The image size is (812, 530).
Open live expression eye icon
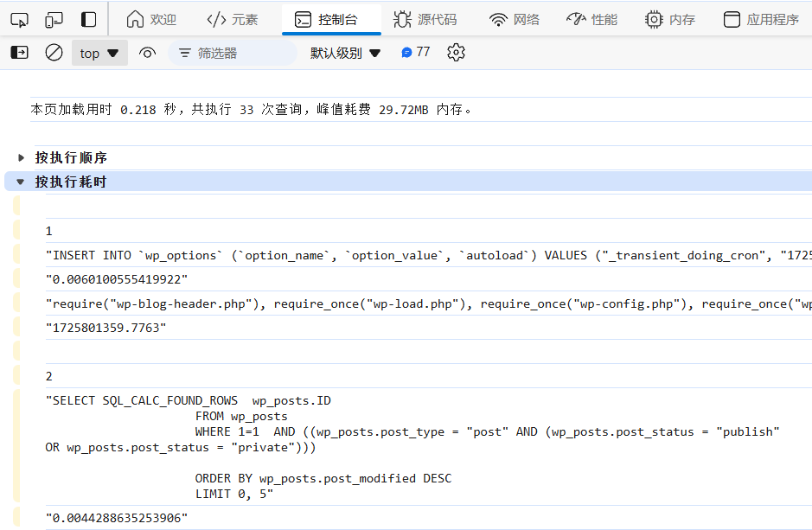147,53
